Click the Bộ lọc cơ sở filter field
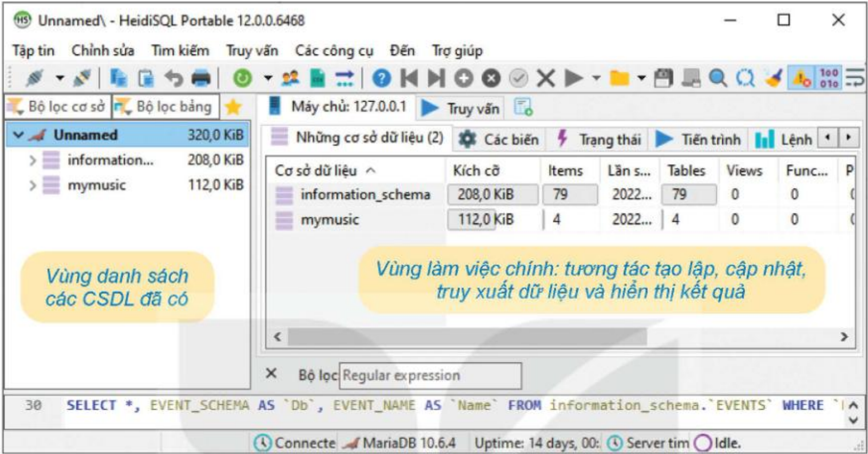Viewport: 868px width, 454px height. point(58,107)
